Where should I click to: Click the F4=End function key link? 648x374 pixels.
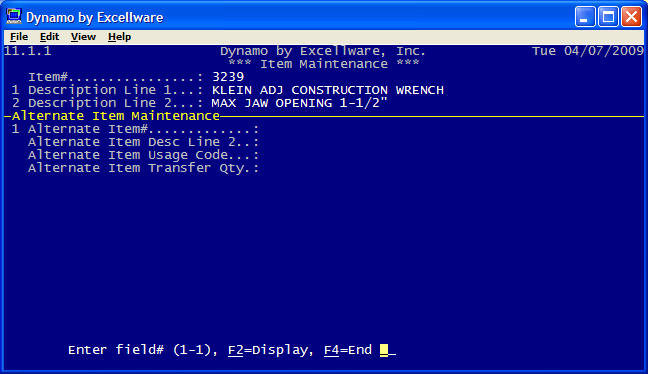pos(348,350)
